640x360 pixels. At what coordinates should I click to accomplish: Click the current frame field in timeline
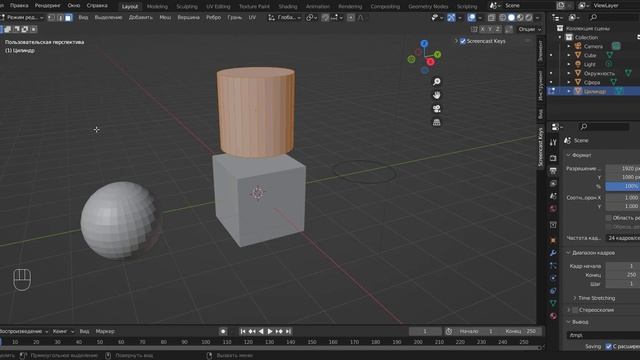coord(425,331)
